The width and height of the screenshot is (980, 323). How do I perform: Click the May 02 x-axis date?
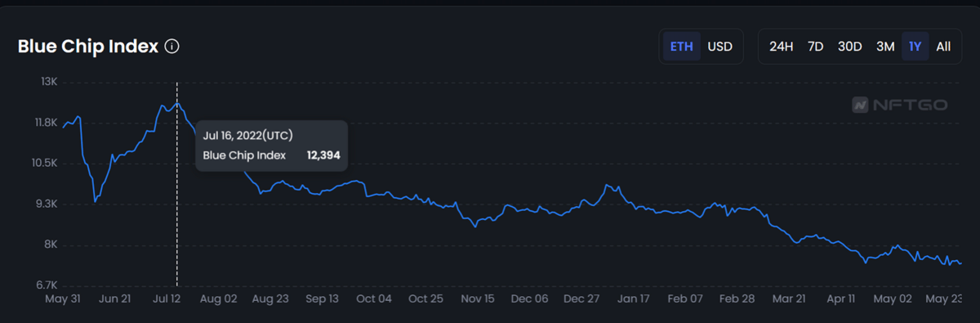click(893, 299)
